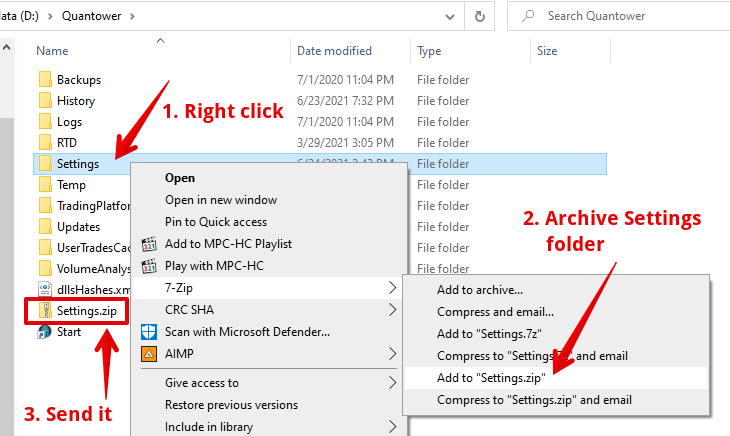The width and height of the screenshot is (730, 436).
Task: Select the History folder icon
Action: coord(44,101)
